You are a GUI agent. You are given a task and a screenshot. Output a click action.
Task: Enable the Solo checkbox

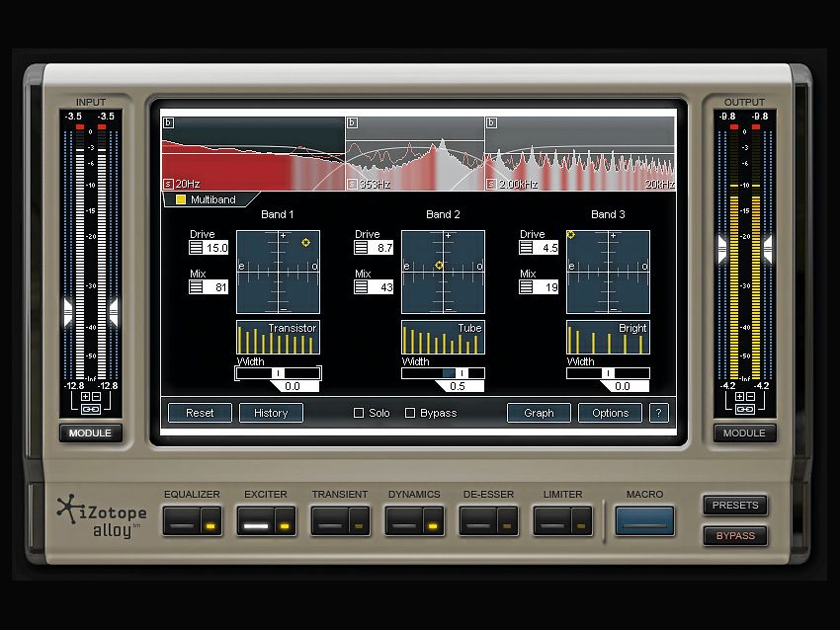click(359, 413)
